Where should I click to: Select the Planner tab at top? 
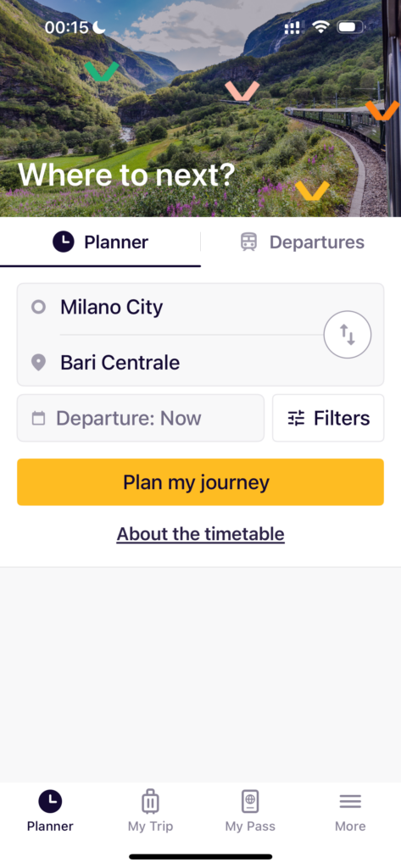100,242
